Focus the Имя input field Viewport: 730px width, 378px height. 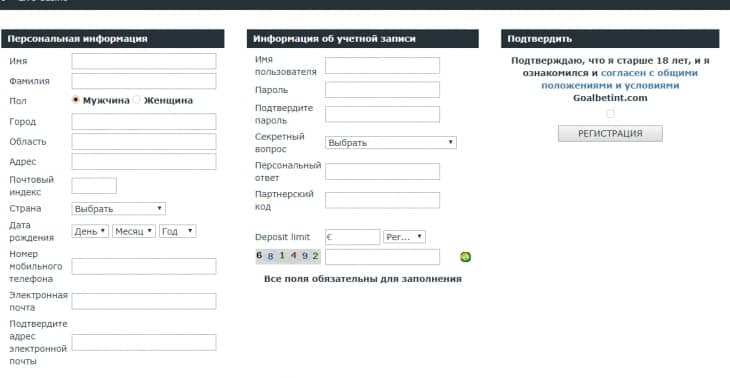tap(144, 61)
